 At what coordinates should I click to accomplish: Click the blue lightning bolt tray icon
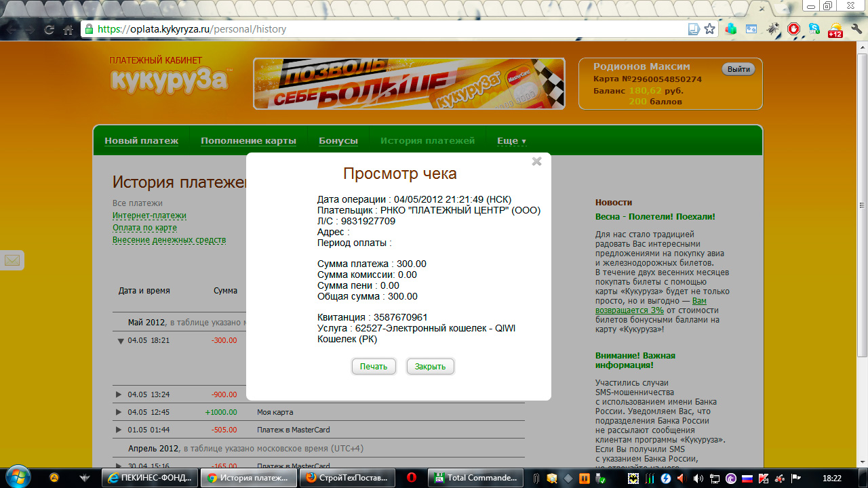[x=666, y=479]
